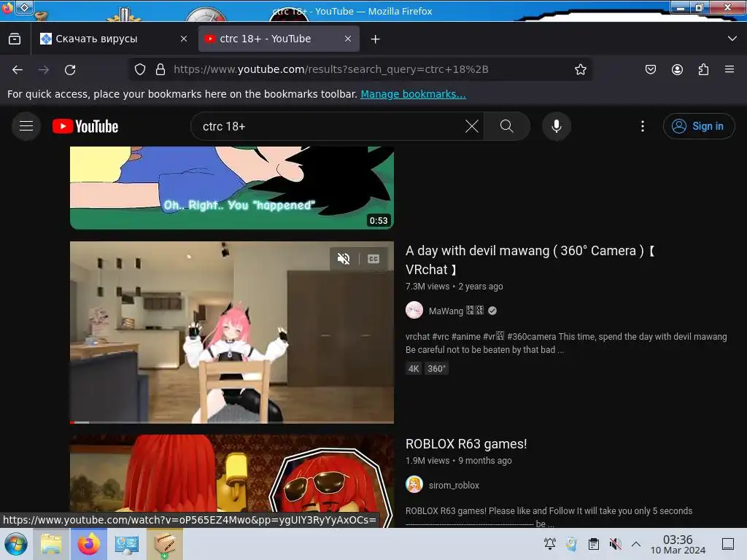This screenshot has height=560, width=747.
Task: Close the Скачать вирусы tab
Action: [x=184, y=39]
